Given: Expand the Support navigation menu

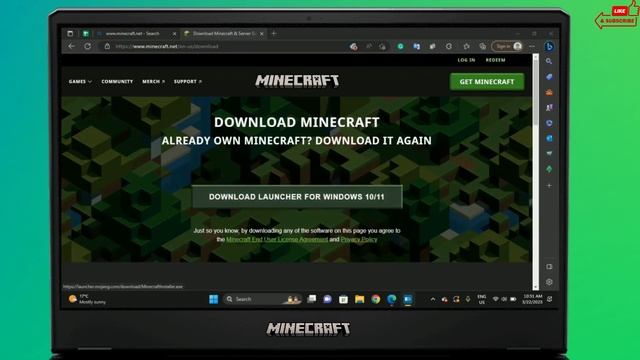Looking at the screenshot, I should (188, 82).
